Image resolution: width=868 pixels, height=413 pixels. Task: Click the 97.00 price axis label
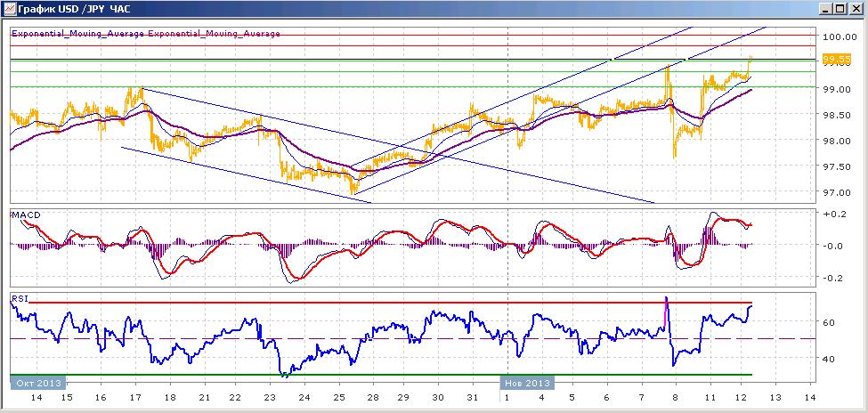pos(837,192)
